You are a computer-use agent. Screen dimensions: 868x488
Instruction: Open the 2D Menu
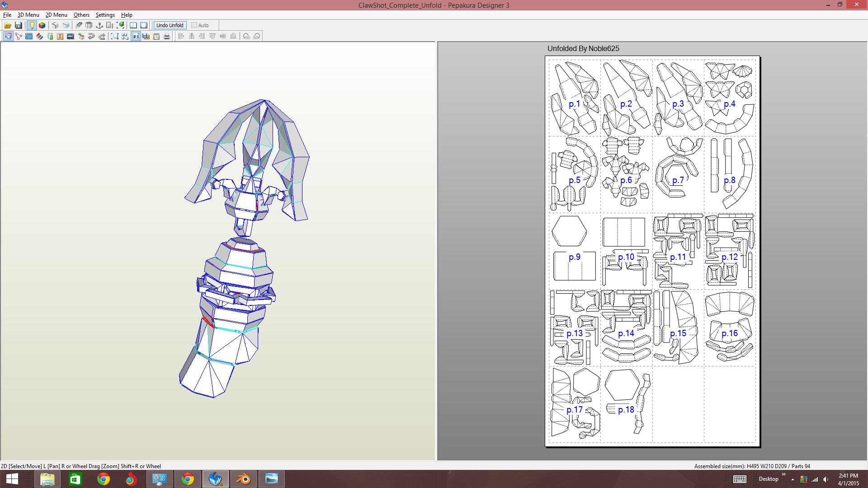(x=56, y=15)
